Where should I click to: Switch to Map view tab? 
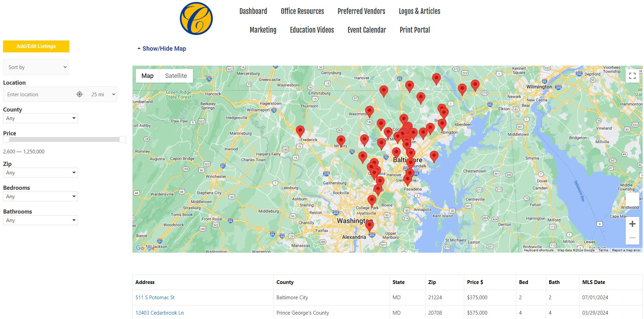[147, 76]
